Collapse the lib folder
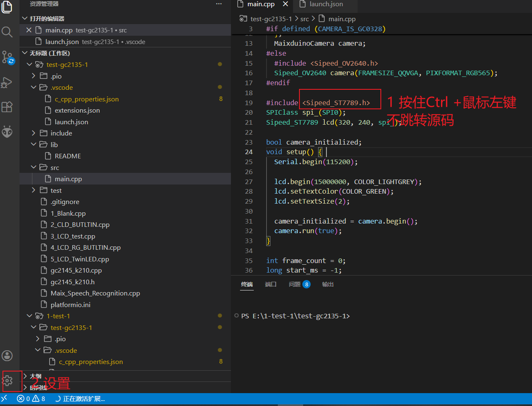 [x=125, y=145]
